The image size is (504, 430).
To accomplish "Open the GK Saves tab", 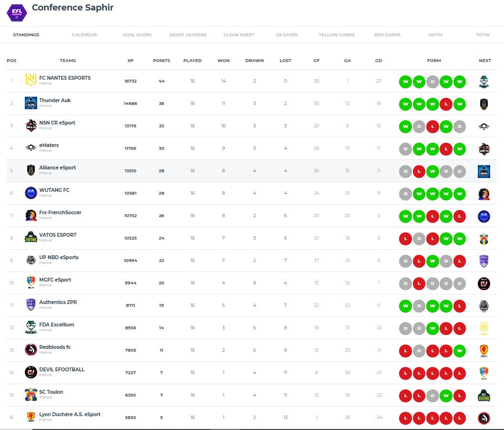I will click(287, 35).
